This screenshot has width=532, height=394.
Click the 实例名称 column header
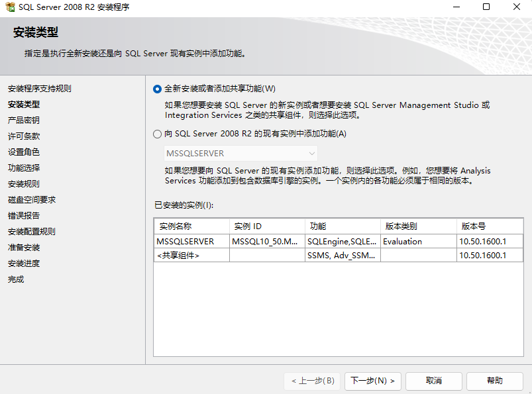coord(191,226)
